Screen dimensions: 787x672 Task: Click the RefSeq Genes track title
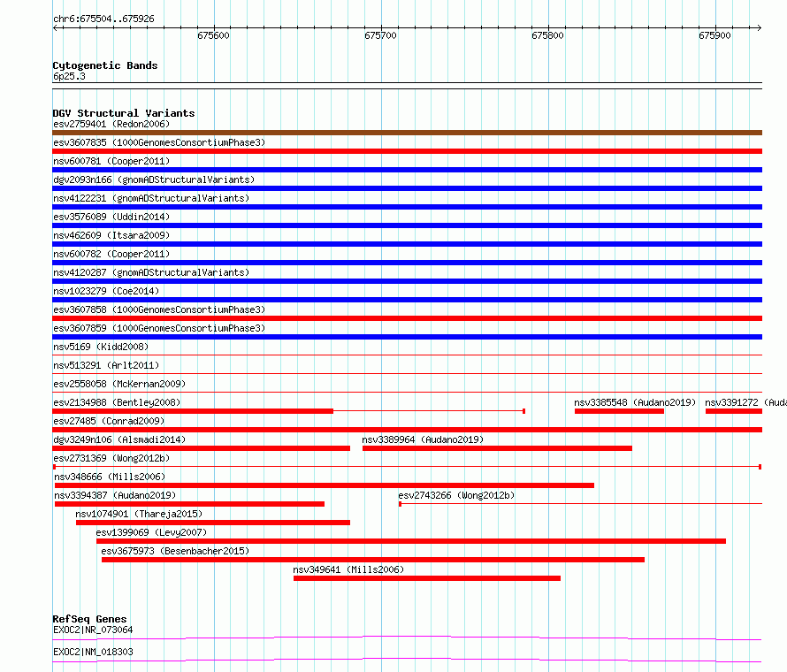click(x=90, y=619)
